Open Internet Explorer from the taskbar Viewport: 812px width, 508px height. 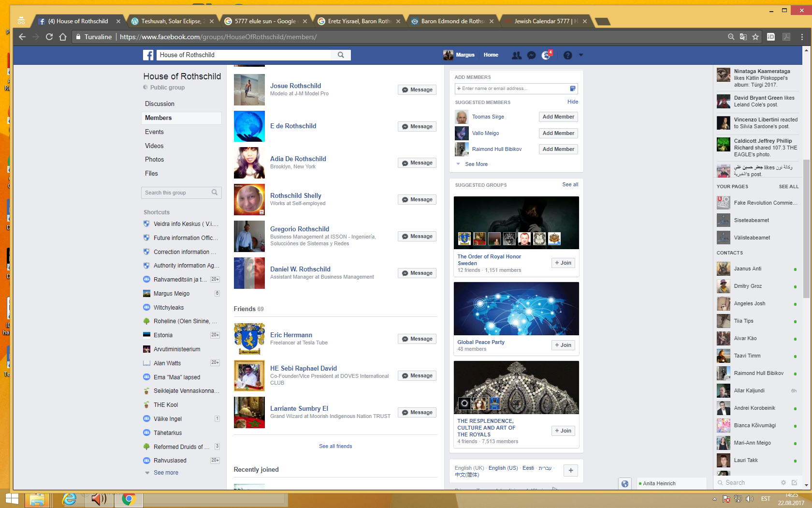70,499
